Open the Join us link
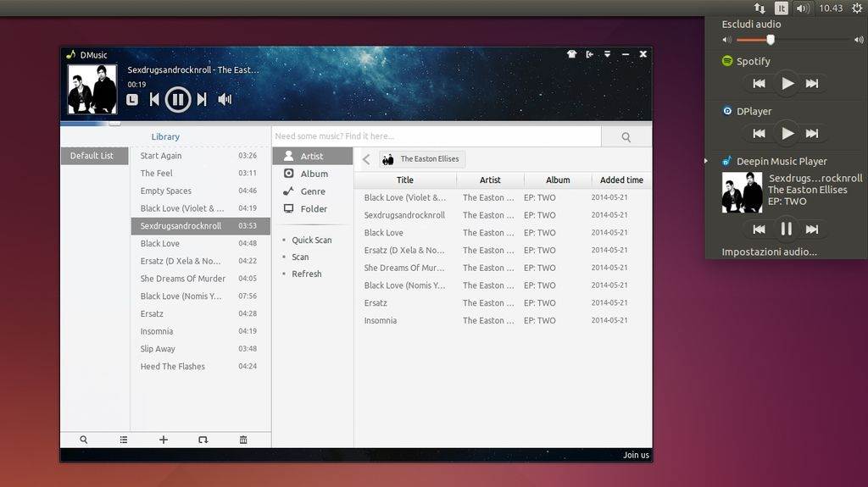Viewport: 868px width, 487px height. click(636, 455)
